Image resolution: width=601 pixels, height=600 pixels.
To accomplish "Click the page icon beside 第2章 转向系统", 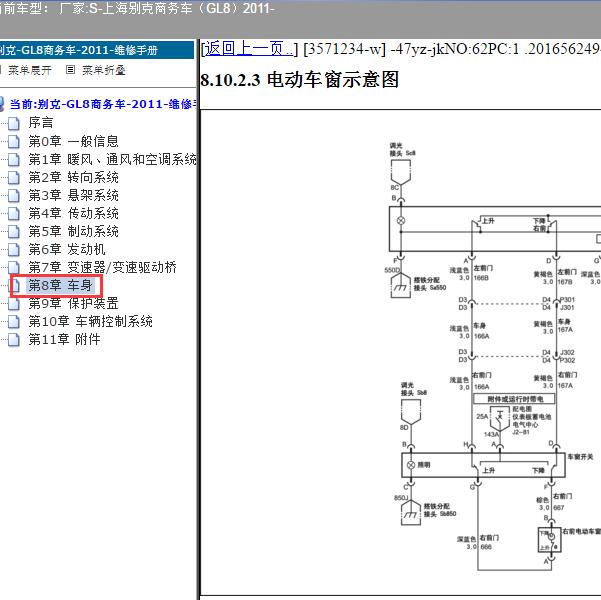I will 14,178.
